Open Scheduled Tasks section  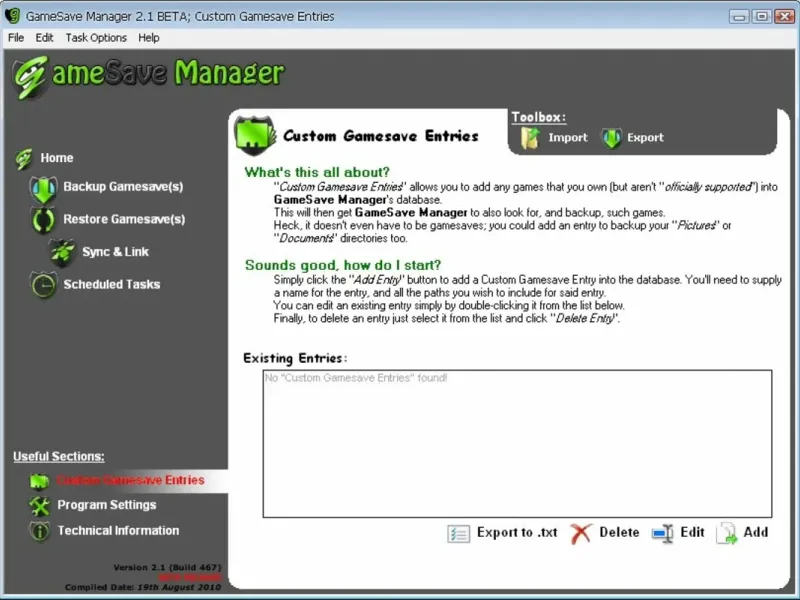pyautogui.click(x=112, y=285)
